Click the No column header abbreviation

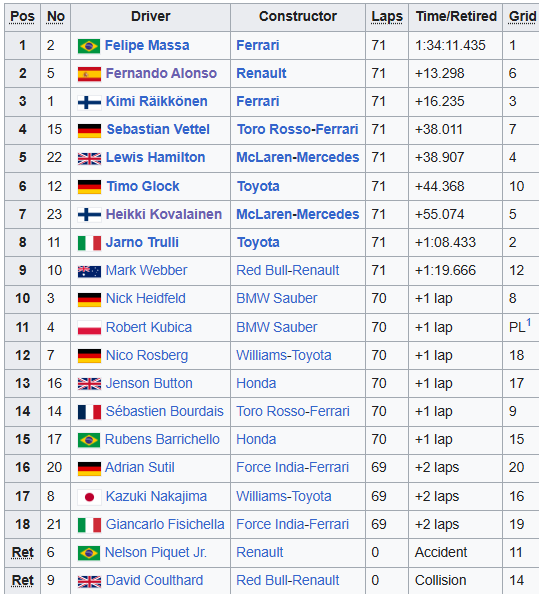(56, 16)
